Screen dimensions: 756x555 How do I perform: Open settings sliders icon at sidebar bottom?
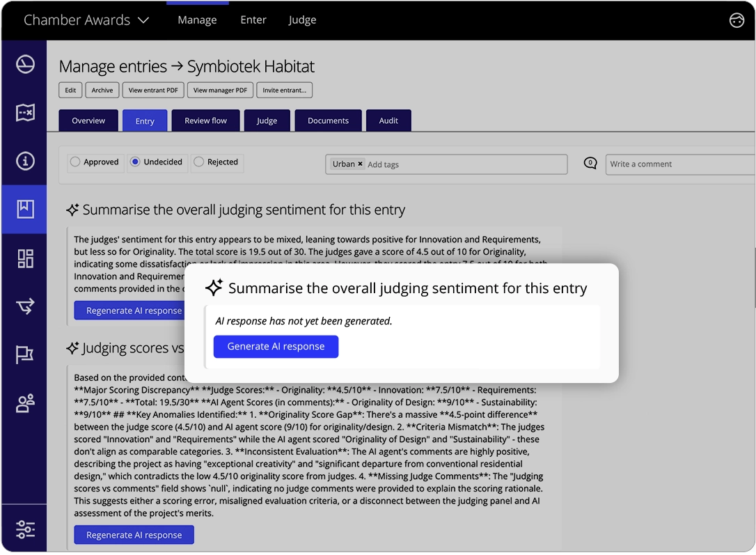point(25,529)
